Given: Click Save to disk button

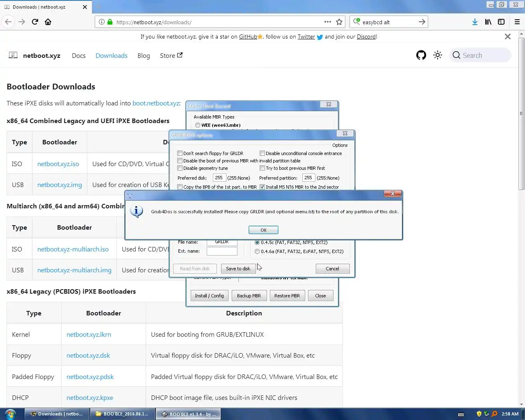Looking at the screenshot, I should click(x=238, y=269).
